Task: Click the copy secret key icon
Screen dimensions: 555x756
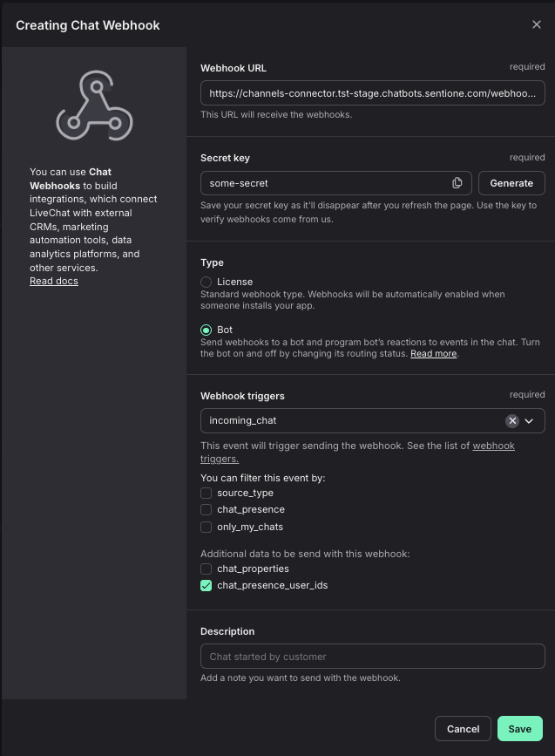Action: [457, 183]
